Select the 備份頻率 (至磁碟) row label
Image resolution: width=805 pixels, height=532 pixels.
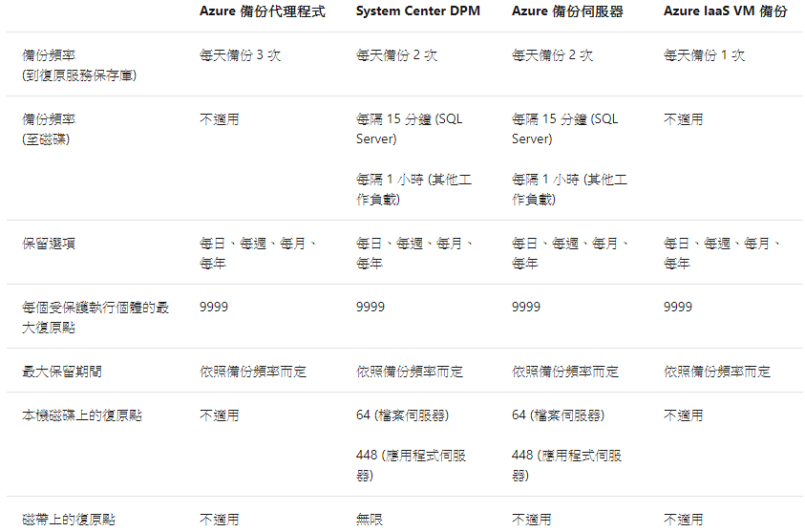point(49,129)
